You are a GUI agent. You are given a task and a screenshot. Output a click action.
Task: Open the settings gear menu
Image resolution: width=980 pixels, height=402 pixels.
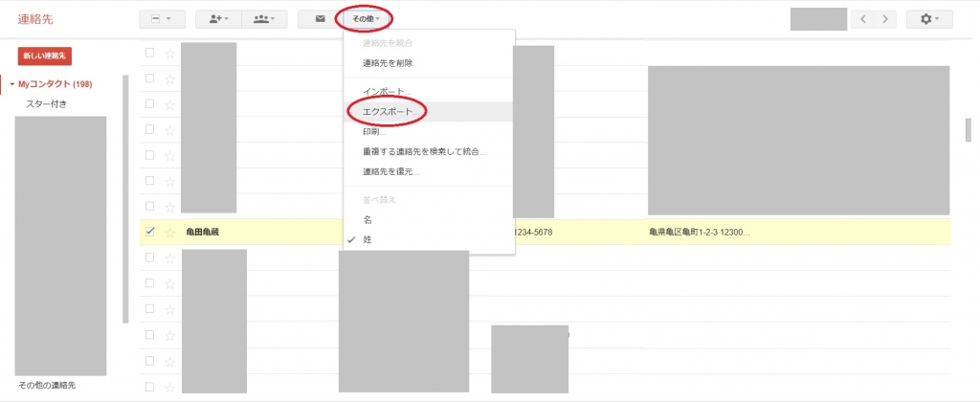tap(929, 19)
